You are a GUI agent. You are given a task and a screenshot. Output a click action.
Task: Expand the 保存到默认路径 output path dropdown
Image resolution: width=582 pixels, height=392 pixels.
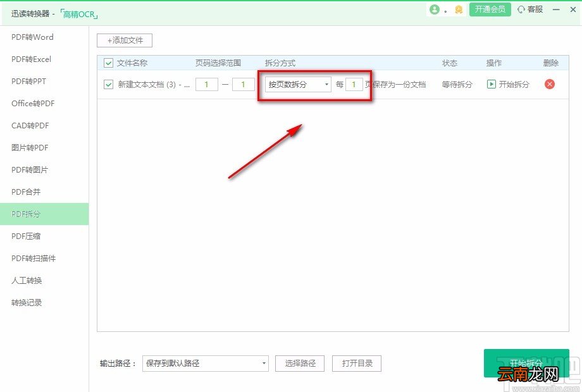(x=205, y=364)
